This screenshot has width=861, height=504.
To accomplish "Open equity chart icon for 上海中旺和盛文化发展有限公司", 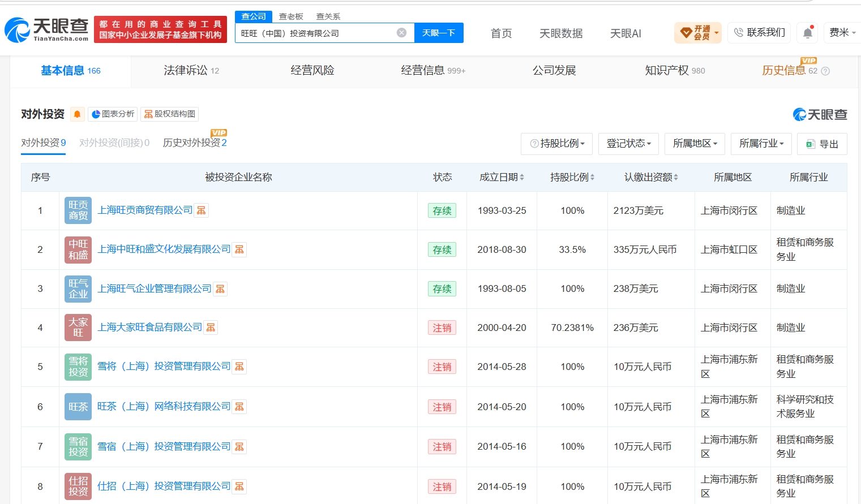I will coord(239,249).
